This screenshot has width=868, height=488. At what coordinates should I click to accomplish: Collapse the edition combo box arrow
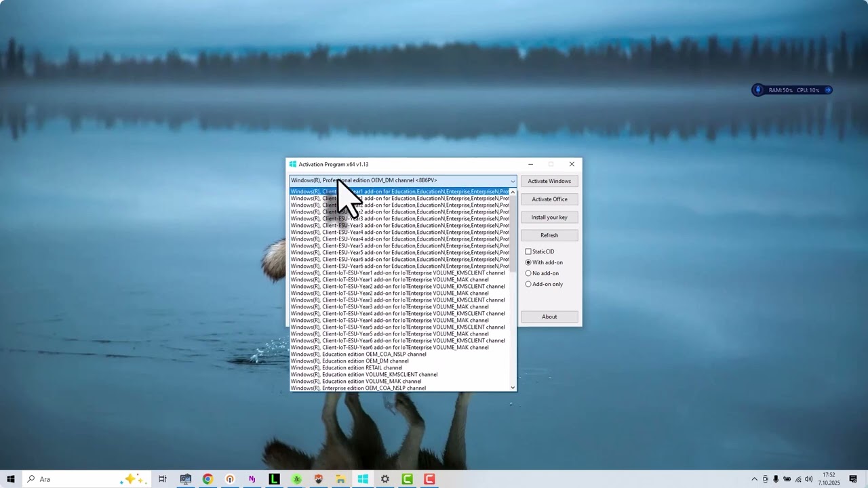tap(513, 181)
